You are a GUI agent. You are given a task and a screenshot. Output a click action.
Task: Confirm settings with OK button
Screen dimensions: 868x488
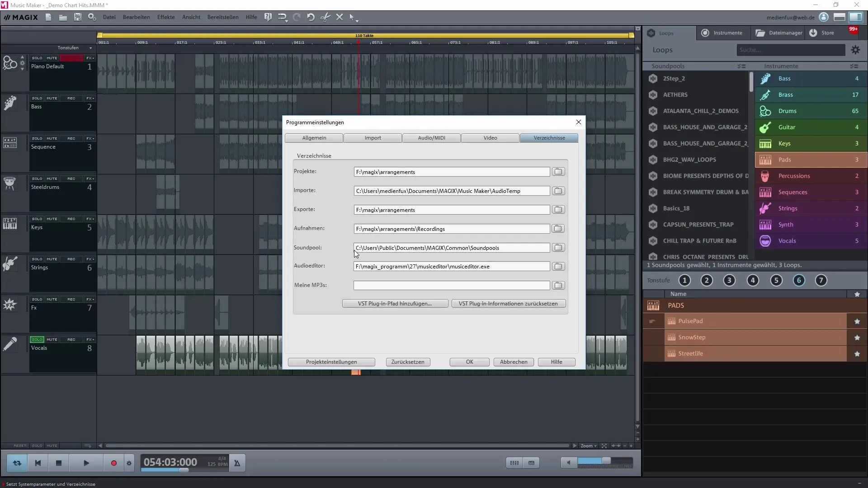[x=469, y=362]
